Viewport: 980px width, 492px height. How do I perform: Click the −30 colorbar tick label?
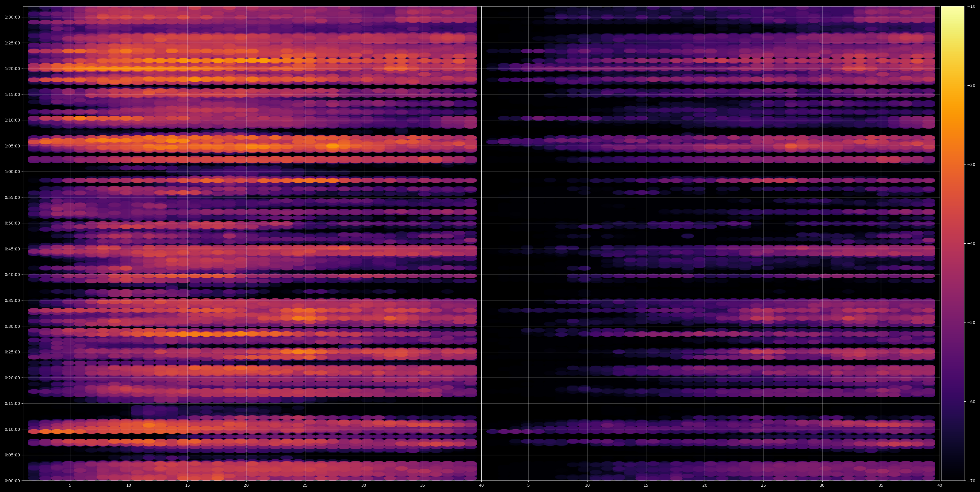[971, 164]
